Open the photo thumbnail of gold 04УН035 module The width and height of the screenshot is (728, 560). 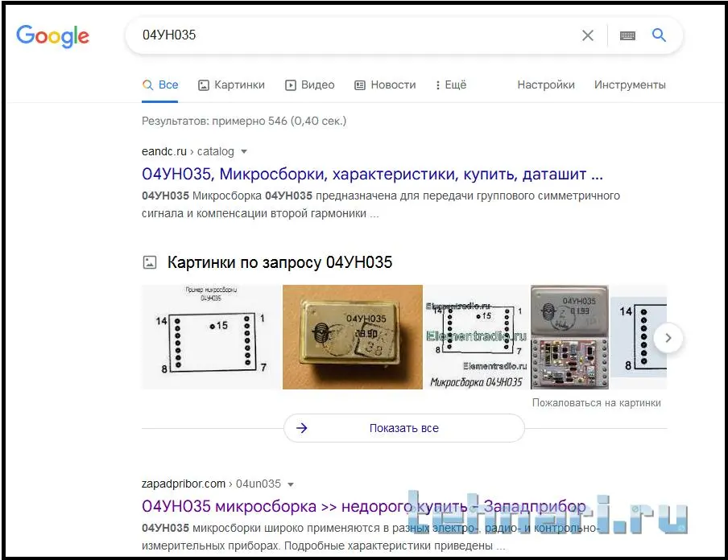pyautogui.click(x=353, y=337)
